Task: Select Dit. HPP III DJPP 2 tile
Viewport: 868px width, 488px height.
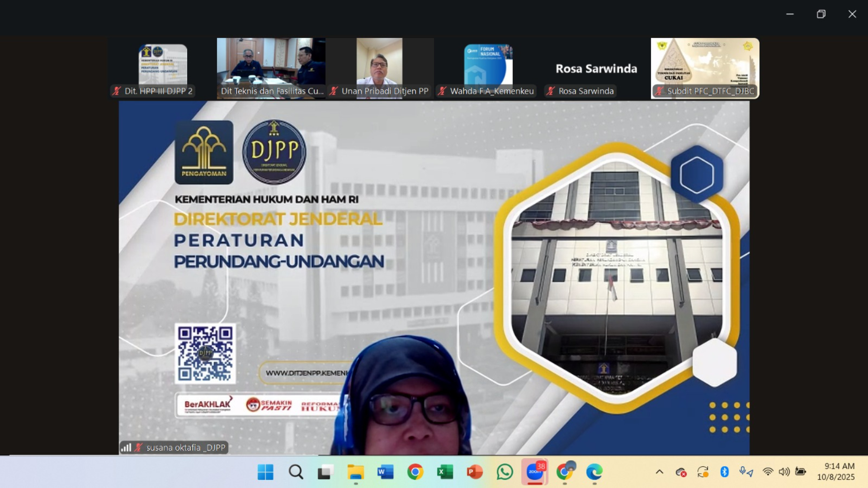Action: 163,68
